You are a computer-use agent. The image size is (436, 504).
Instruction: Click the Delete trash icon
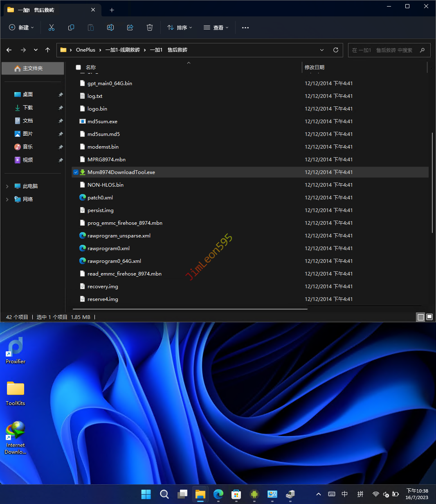[x=150, y=27]
